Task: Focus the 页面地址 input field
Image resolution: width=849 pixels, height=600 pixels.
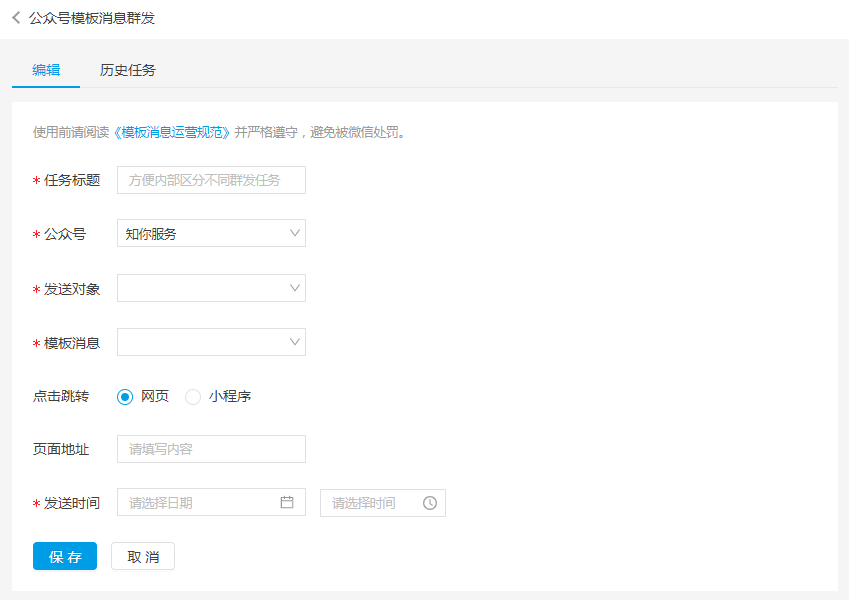Action: [x=211, y=449]
